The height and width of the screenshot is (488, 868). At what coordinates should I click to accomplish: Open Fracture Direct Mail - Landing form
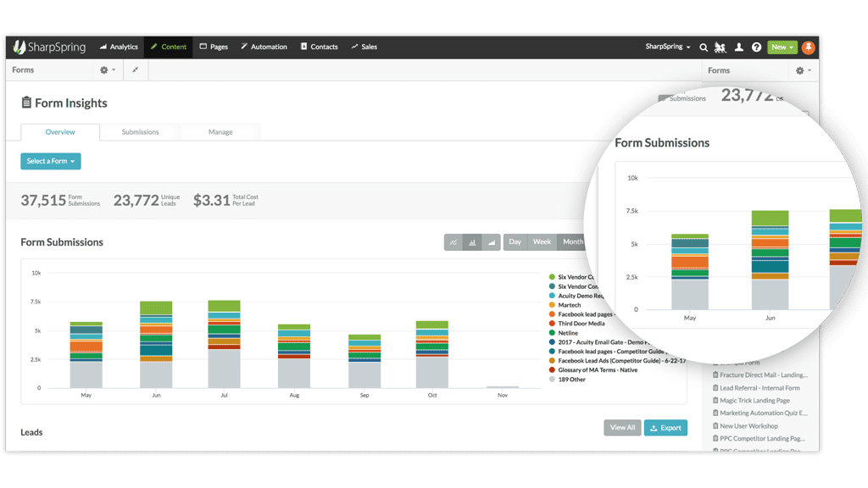760,375
